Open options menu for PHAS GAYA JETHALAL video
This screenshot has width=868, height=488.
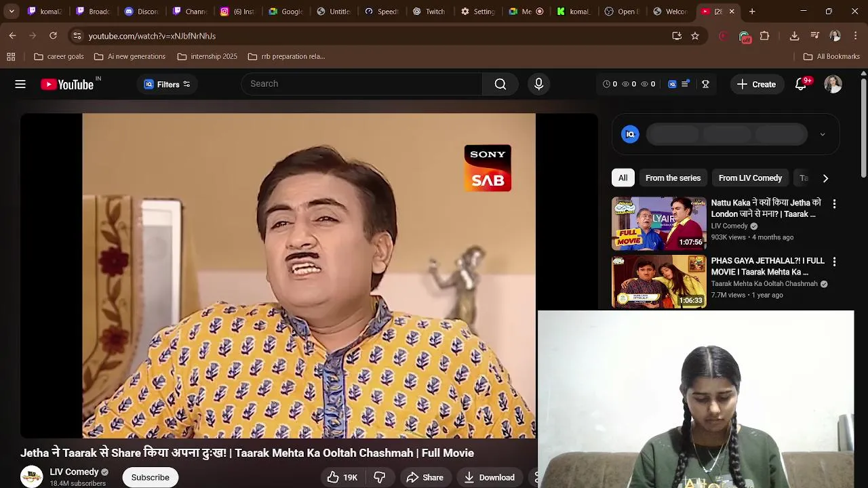point(834,262)
